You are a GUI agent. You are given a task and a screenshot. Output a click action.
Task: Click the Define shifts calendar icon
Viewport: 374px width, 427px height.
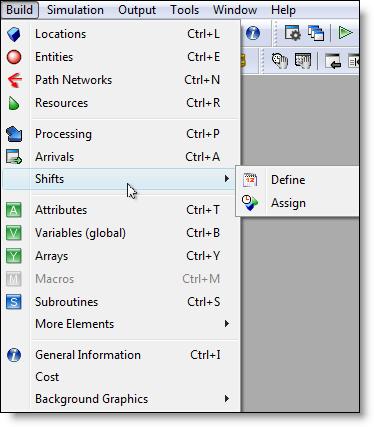(x=250, y=180)
